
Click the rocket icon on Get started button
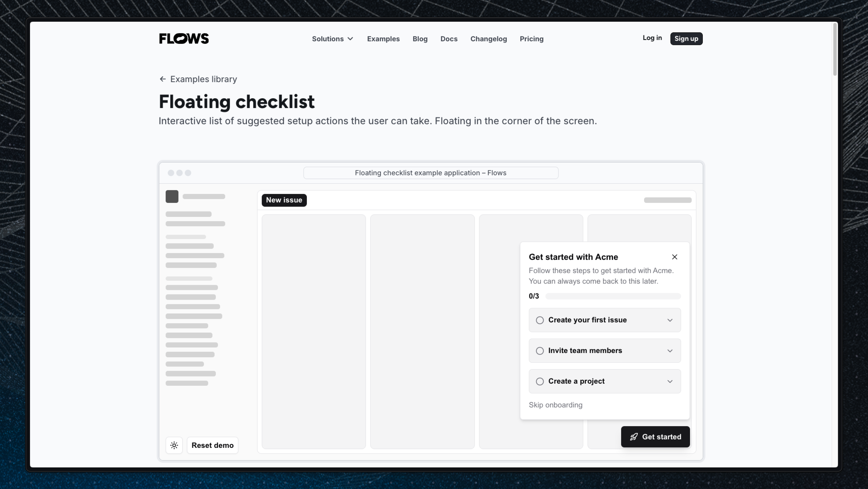(x=634, y=437)
